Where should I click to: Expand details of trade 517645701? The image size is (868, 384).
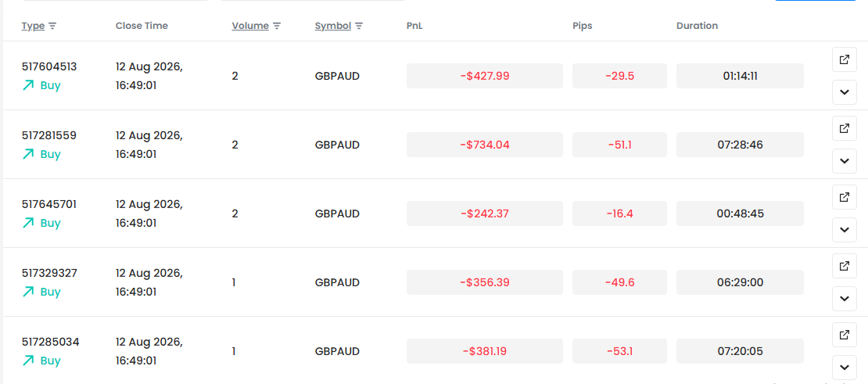[845, 230]
